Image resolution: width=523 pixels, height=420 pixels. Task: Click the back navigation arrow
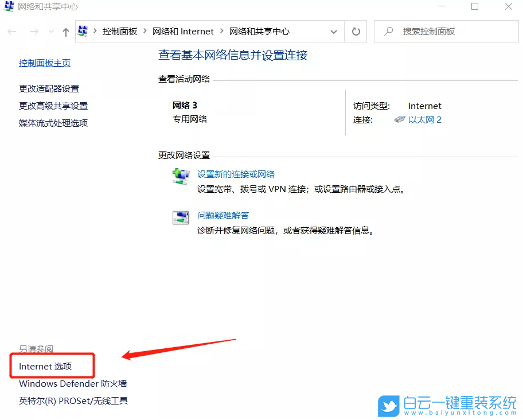tap(11, 32)
